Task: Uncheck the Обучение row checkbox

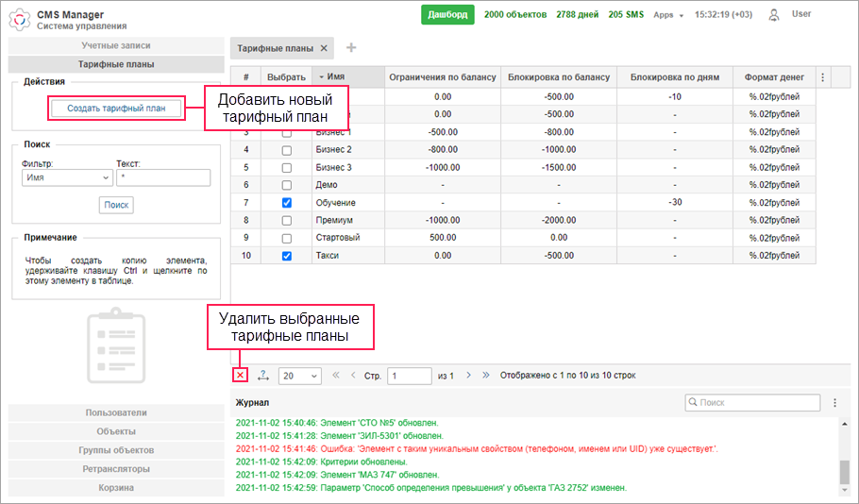Action: coord(287,203)
